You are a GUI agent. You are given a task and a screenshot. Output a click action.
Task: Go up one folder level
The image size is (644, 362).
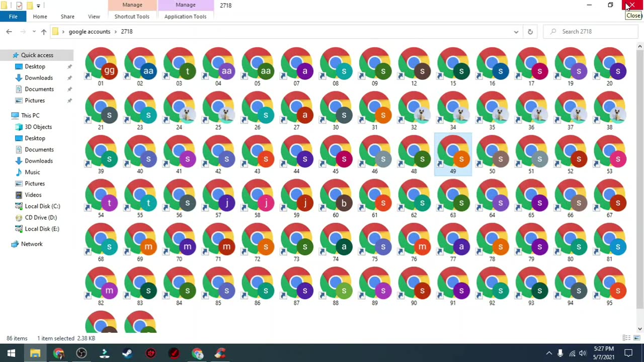pos(44,32)
